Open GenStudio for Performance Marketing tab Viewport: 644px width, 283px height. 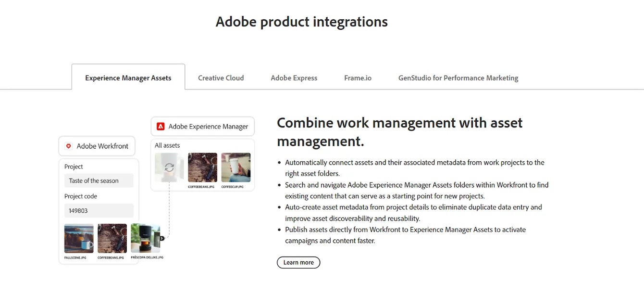point(458,77)
